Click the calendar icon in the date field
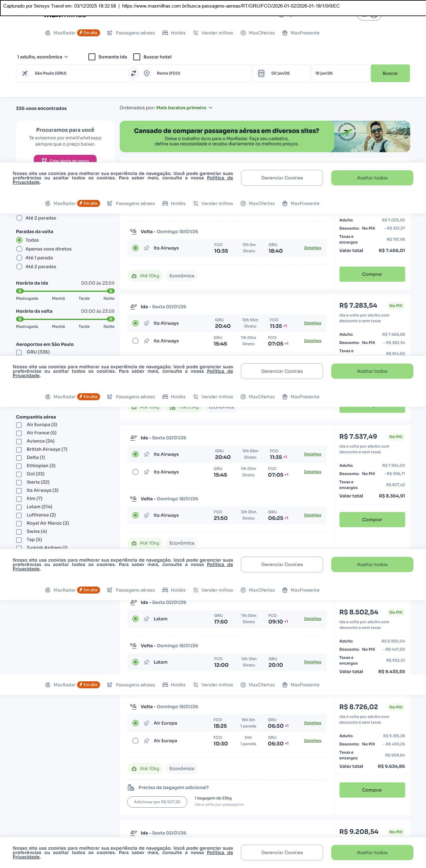 [x=261, y=73]
